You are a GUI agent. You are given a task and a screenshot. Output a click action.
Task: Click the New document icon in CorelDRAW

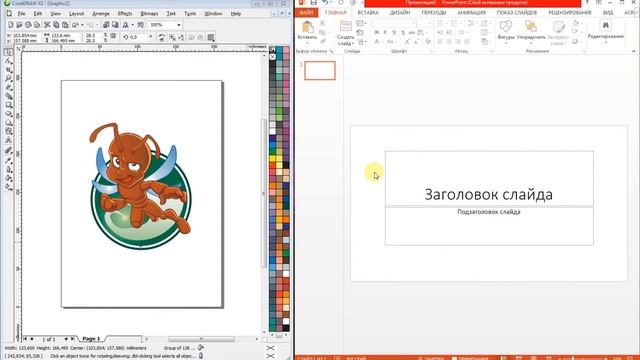click(11, 25)
